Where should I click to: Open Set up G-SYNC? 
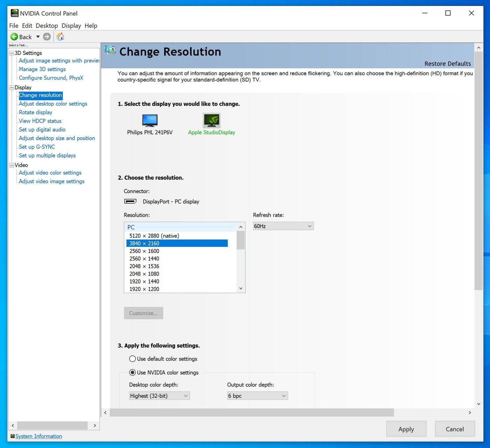point(37,147)
